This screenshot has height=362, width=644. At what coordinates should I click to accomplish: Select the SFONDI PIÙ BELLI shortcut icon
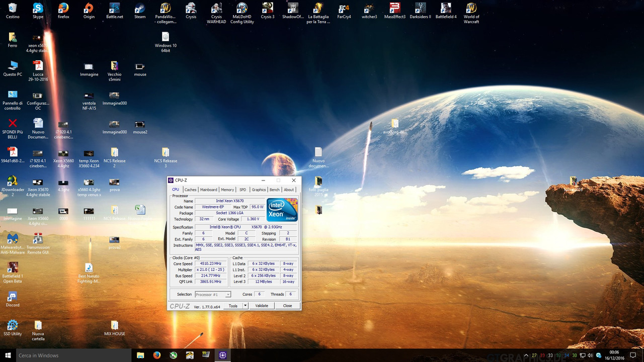tap(13, 129)
